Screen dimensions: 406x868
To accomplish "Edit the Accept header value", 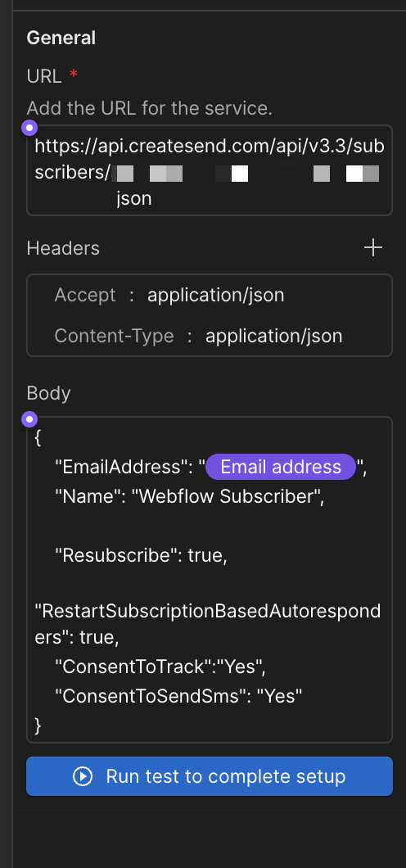I will pyautogui.click(x=216, y=295).
